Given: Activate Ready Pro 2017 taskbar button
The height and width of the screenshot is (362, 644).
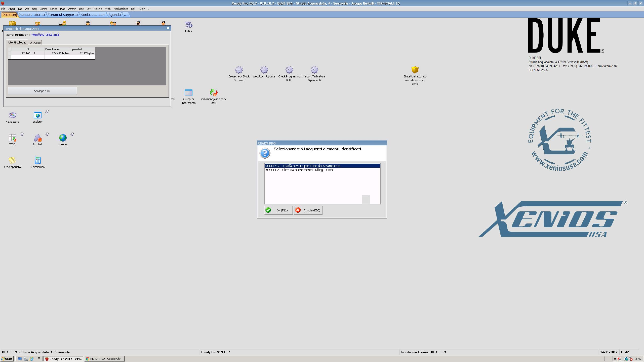Looking at the screenshot, I should pyautogui.click(x=64, y=359).
